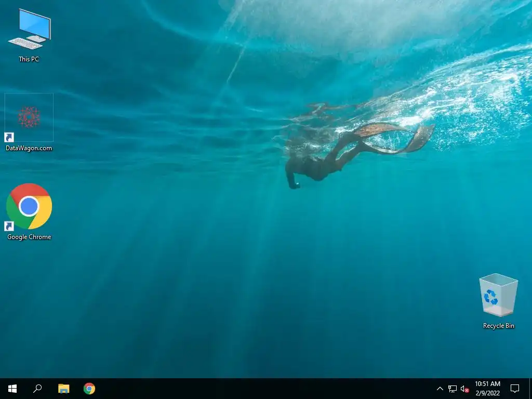Open the clock showing 10:51 AM
The width and height of the screenshot is (532, 399).
click(x=487, y=389)
